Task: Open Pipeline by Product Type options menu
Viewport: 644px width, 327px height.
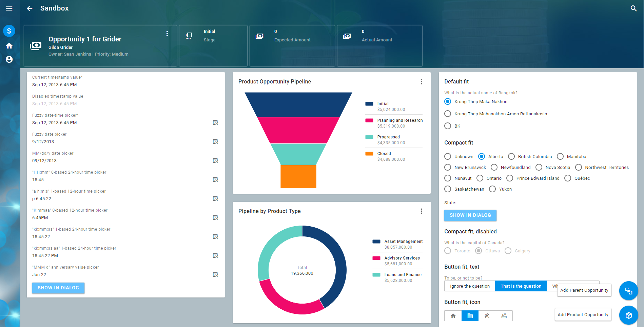Action: click(x=421, y=211)
